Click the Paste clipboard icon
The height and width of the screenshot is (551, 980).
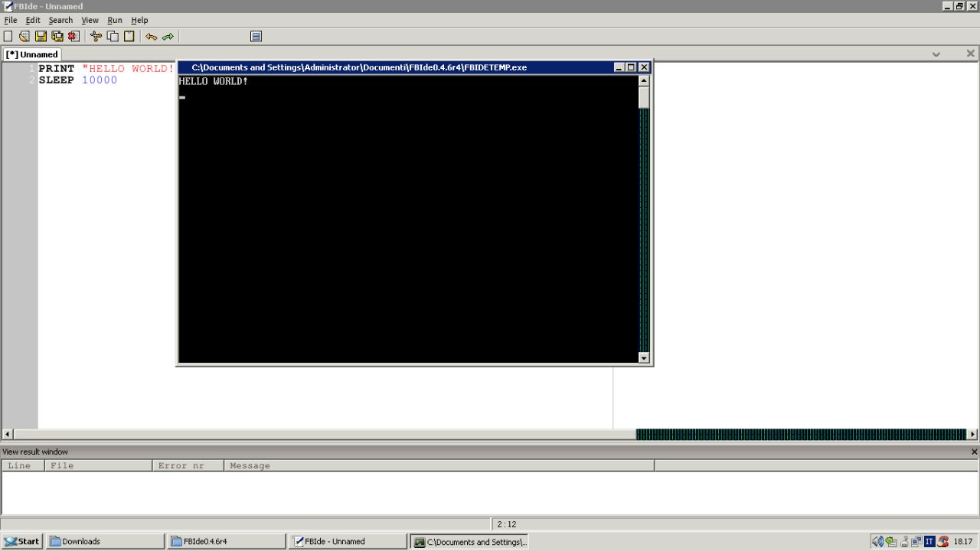click(x=129, y=36)
